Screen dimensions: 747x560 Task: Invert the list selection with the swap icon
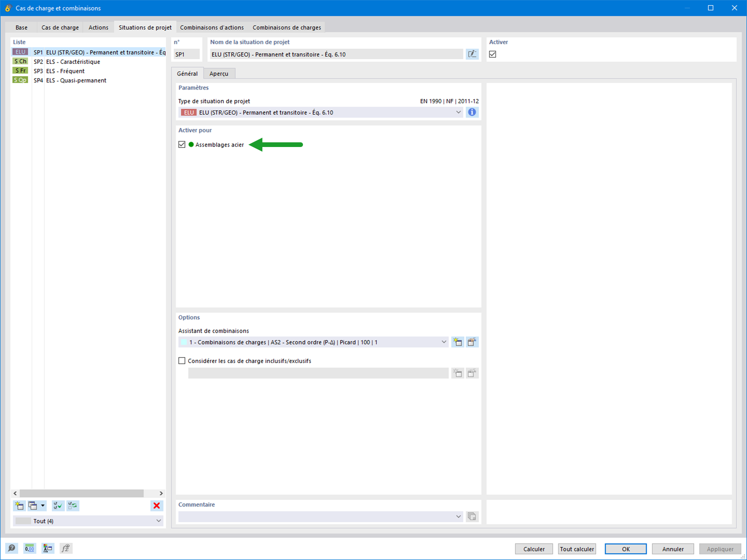coord(73,505)
